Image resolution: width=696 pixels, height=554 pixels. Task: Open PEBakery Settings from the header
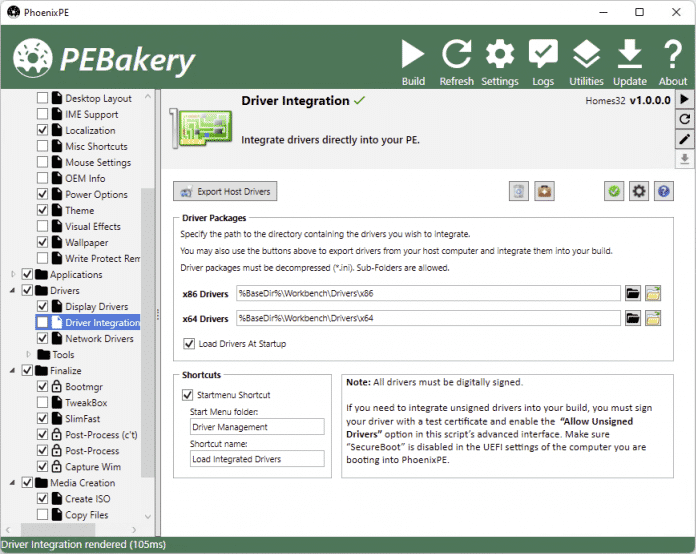click(499, 55)
